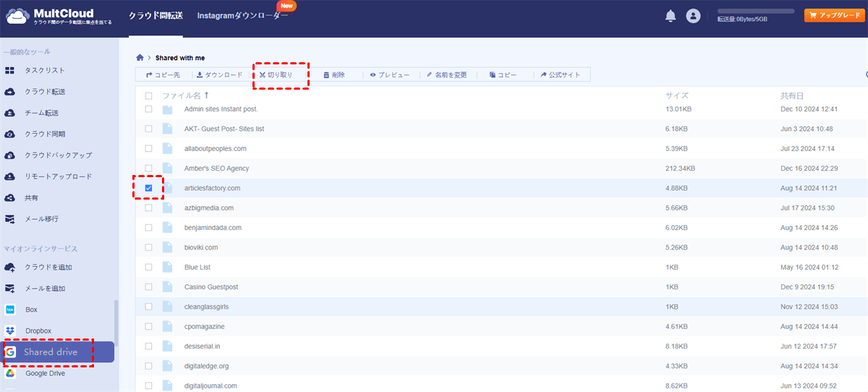Click Shared with me breadcrumb
This screenshot has height=392, width=868.
[180, 57]
